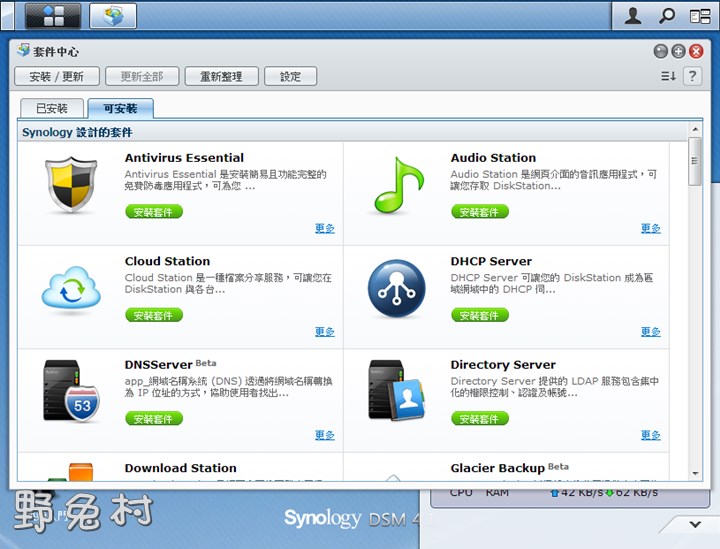The width and height of the screenshot is (720, 549).
Task: Install the Antivirus Essential package
Action: [154, 212]
